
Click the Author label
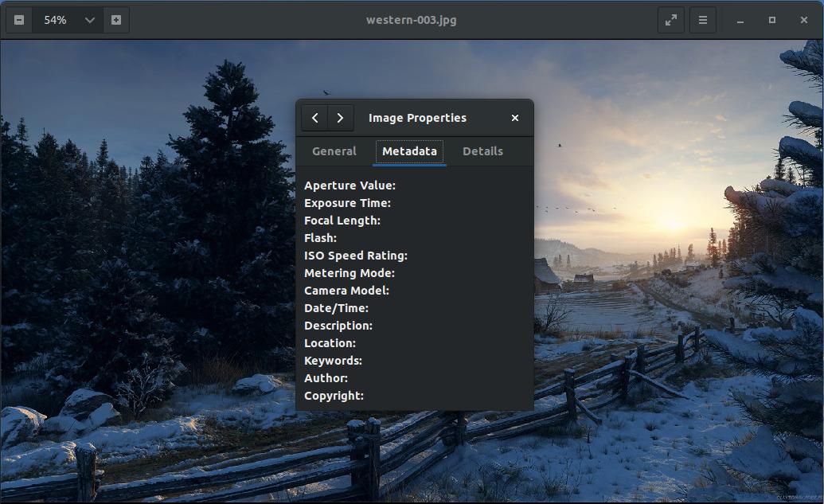coord(326,378)
